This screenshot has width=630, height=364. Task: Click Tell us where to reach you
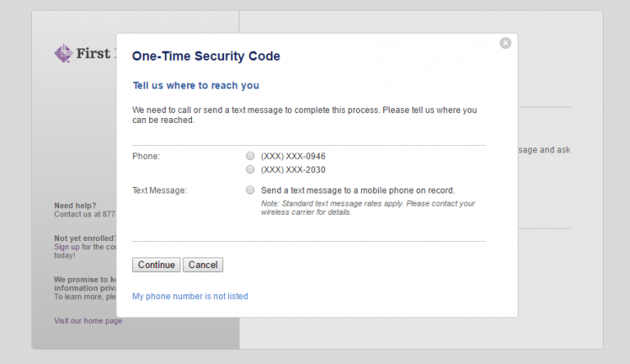coord(196,85)
